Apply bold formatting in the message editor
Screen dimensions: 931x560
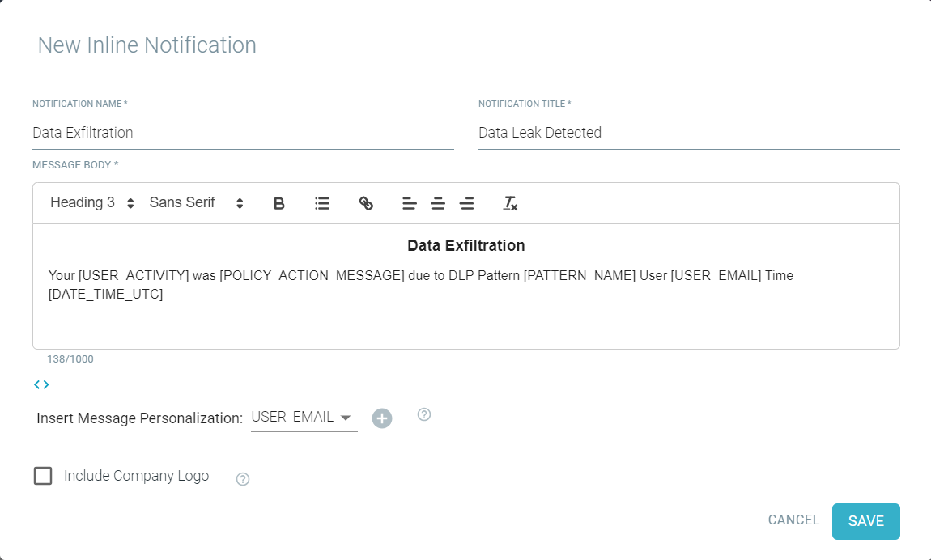coord(278,203)
